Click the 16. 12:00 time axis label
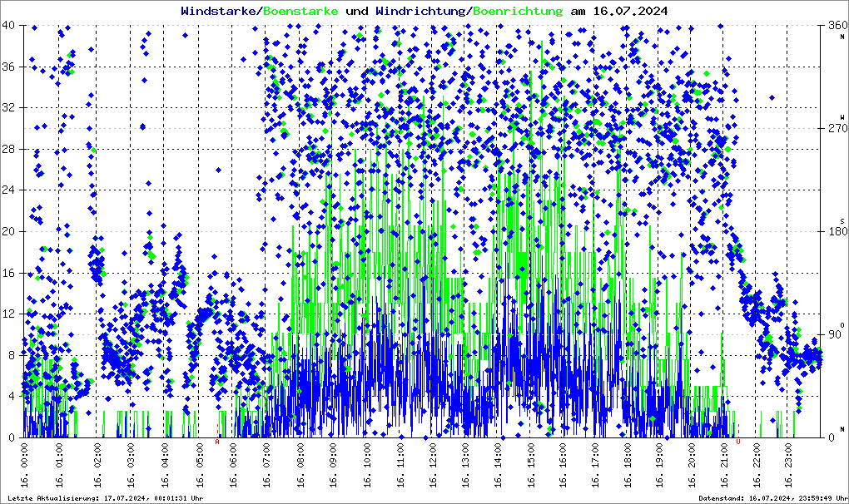 coord(432,465)
